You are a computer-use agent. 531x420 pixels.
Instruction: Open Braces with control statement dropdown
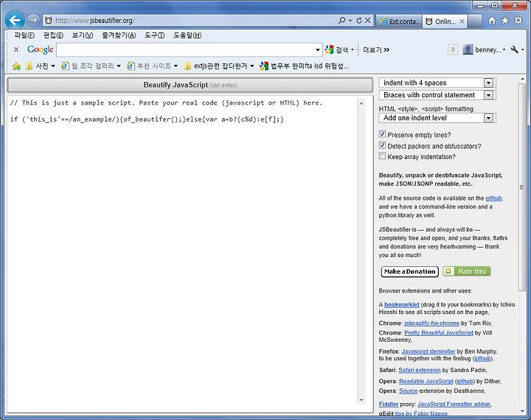[x=437, y=95]
